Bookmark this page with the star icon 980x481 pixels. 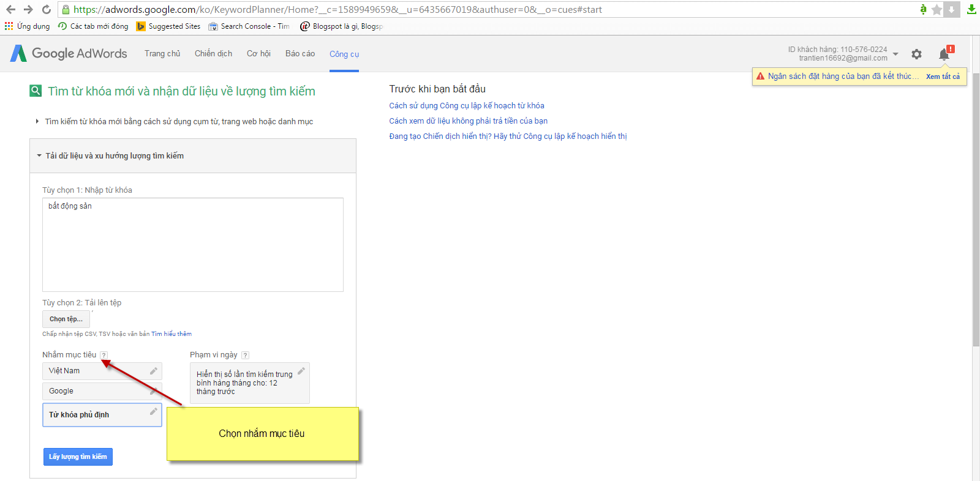click(x=937, y=9)
